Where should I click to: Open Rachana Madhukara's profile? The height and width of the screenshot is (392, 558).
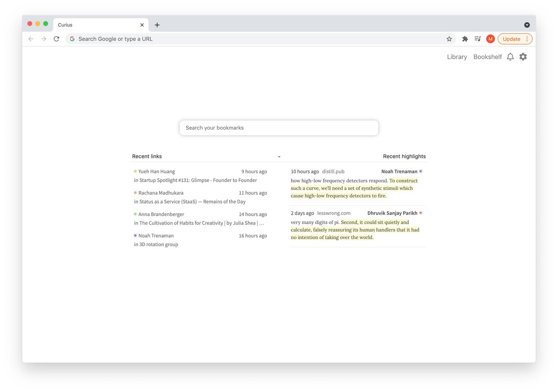[161, 193]
